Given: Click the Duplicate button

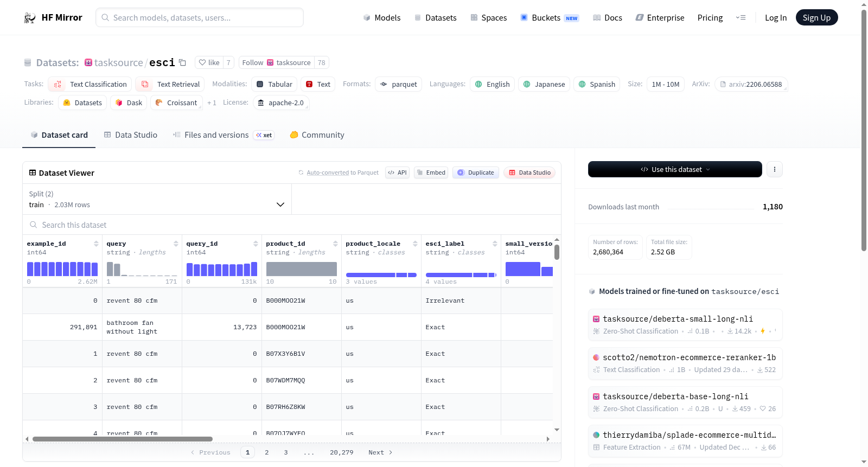Looking at the screenshot, I should 476,172.
